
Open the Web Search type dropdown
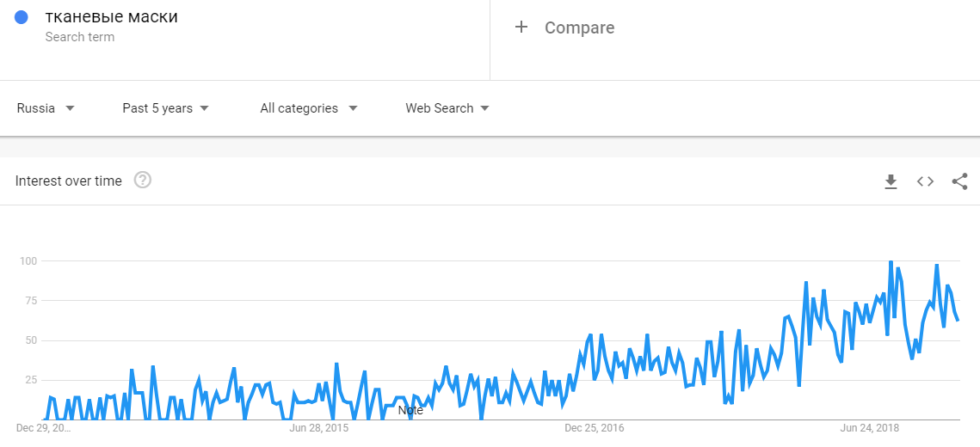(x=447, y=108)
